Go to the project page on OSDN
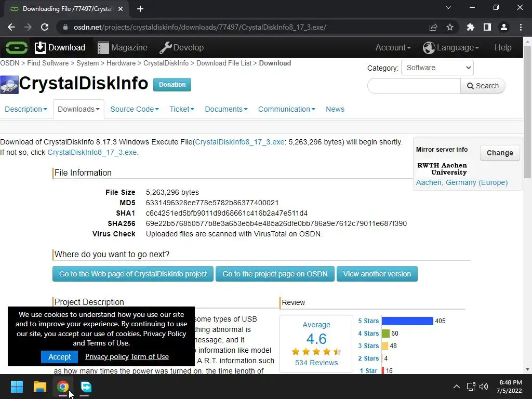 tap(275, 274)
